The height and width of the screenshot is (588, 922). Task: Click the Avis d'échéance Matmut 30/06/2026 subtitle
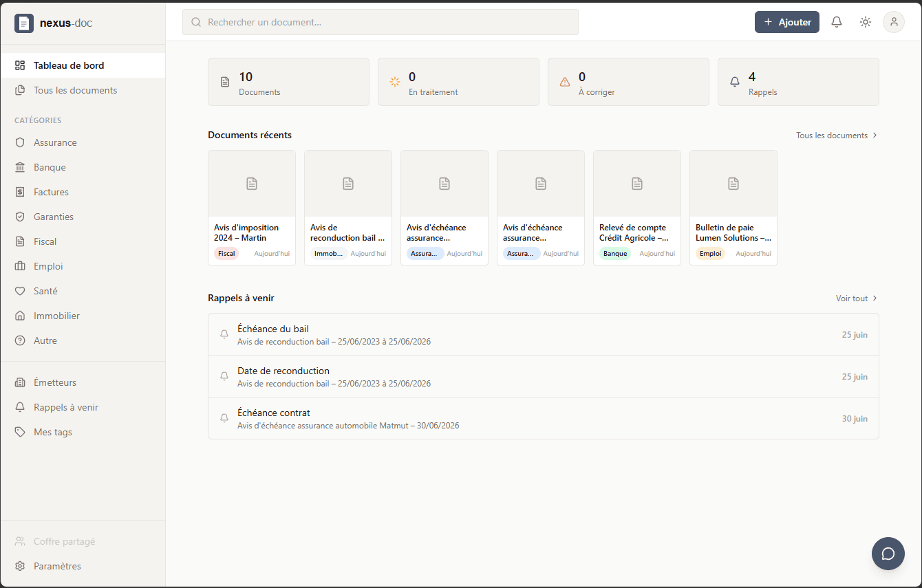(348, 426)
